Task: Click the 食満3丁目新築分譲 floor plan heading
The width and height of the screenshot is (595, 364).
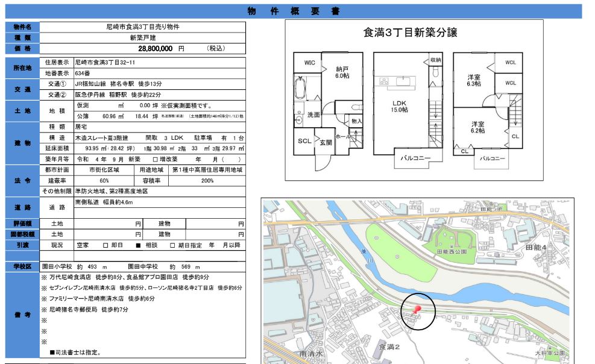Action: 410,32
